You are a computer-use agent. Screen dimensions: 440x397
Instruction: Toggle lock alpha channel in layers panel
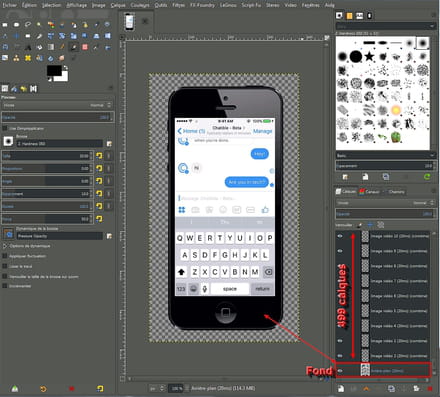click(x=381, y=225)
